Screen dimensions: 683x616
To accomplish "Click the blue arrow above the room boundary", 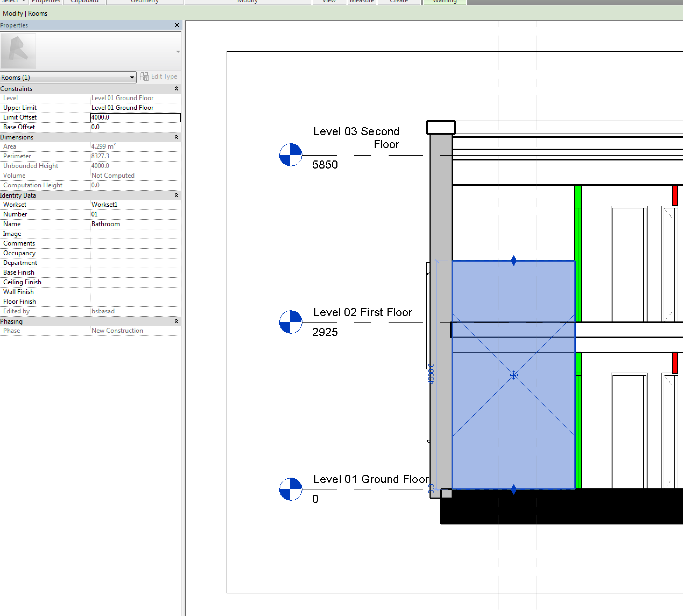I will click(x=513, y=261).
